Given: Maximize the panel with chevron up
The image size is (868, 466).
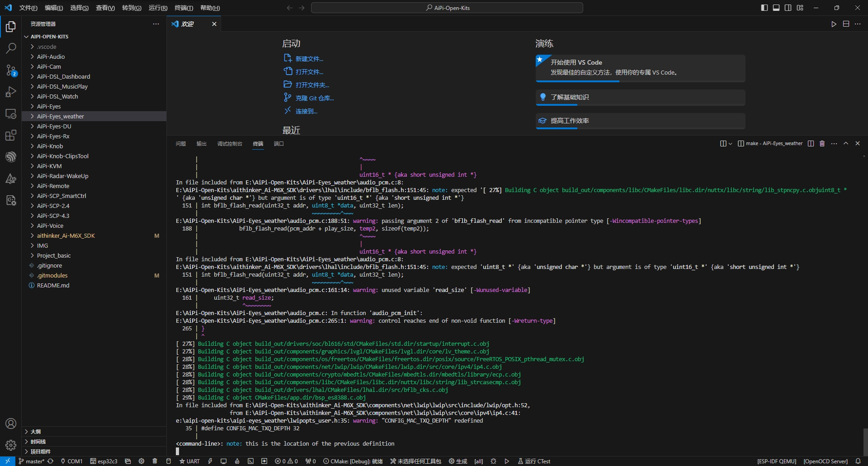Looking at the screenshot, I should (846, 143).
